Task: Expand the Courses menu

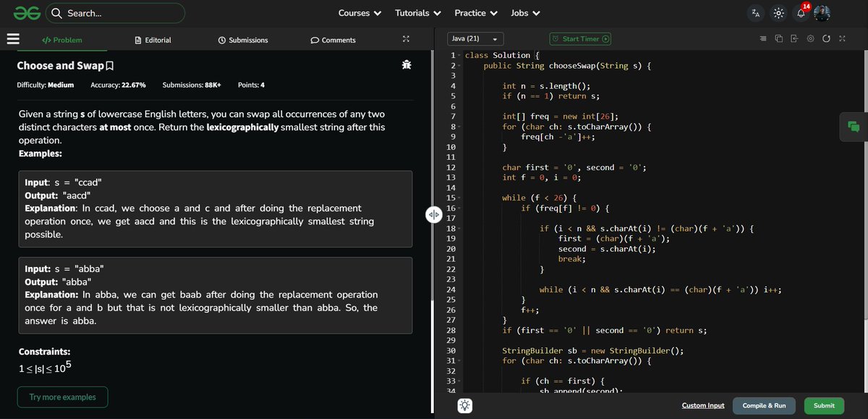Action: pos(359,13)
